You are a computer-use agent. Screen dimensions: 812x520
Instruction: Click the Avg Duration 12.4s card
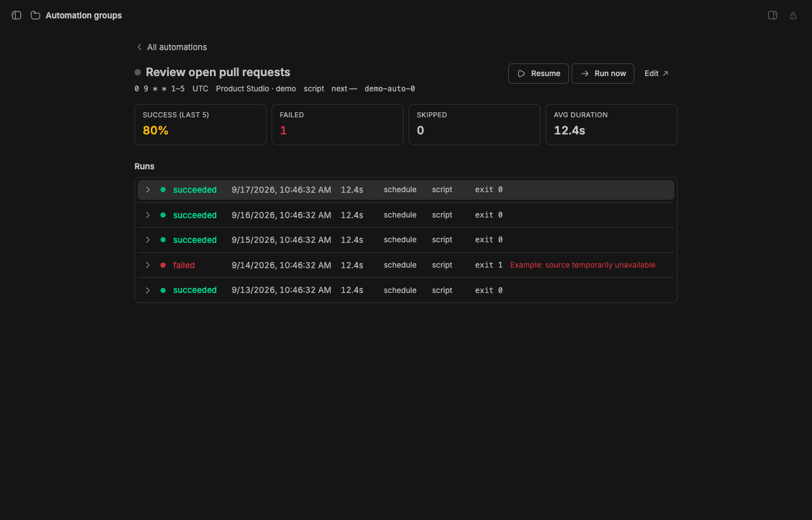point(612,124)
